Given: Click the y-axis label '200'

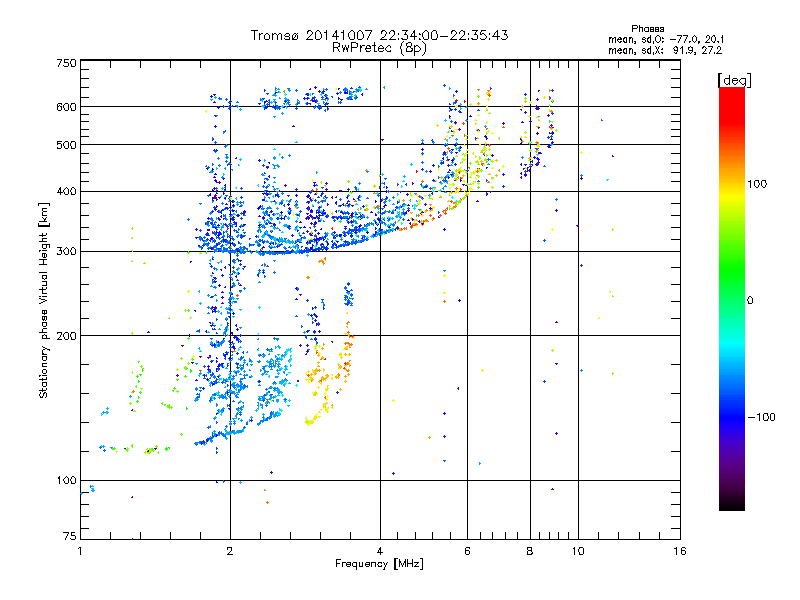Looking at the screenshot, I should (66, 336).
